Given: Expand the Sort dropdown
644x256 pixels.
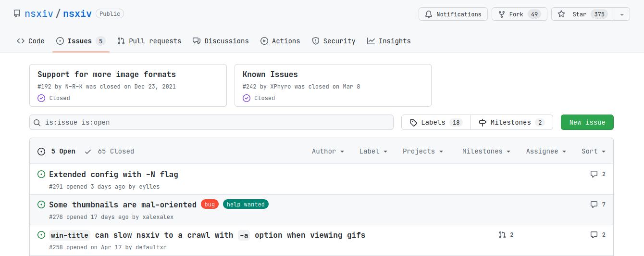Looking at the screenshot, I should 593,151.
